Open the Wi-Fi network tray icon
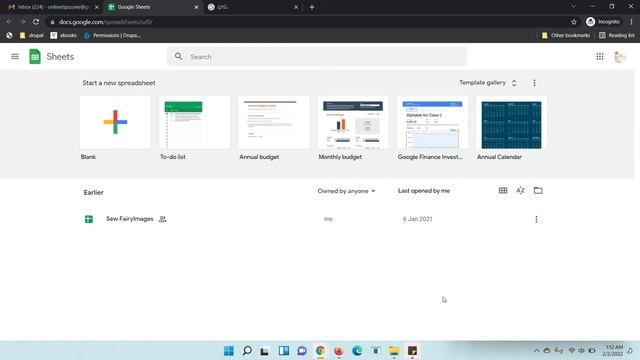The image size is (640, 360). 571,351
